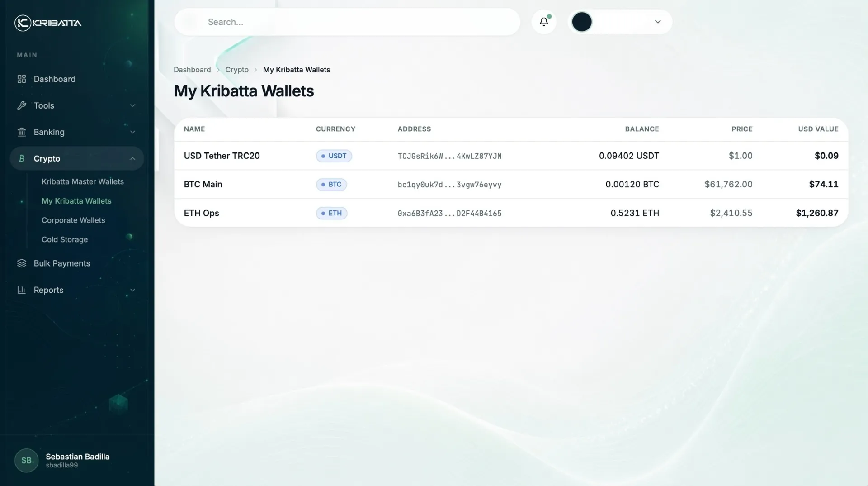
Task: Open notifications bell
Action: (544, 22)
